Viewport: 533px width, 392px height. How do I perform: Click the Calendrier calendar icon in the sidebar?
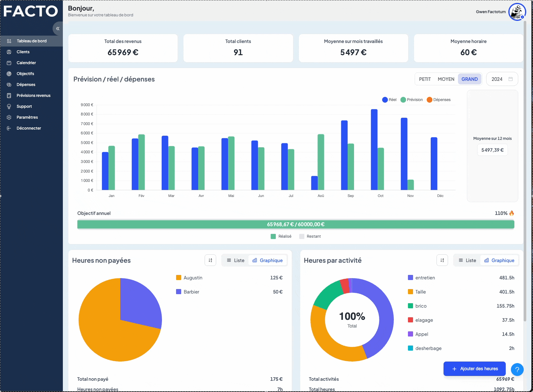pyautogui.click(x=9, y=63)
